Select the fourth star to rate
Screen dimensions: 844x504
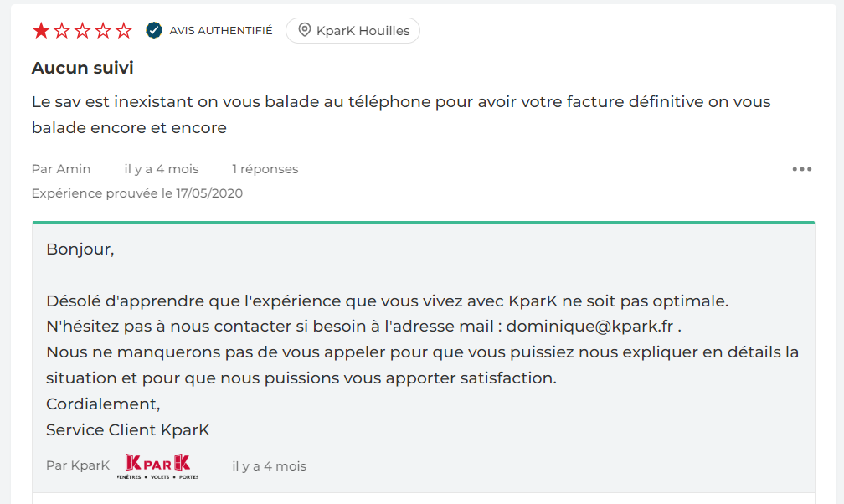[x=102, y=29]
